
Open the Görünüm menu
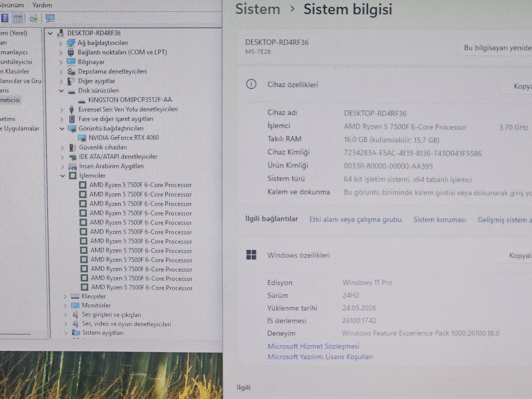click(x=11, y=5)
